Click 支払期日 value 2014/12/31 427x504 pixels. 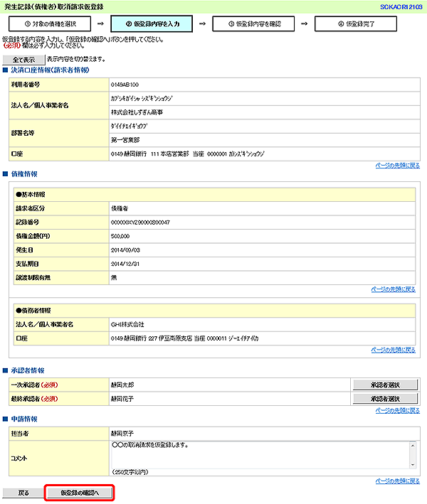(125, 264)
